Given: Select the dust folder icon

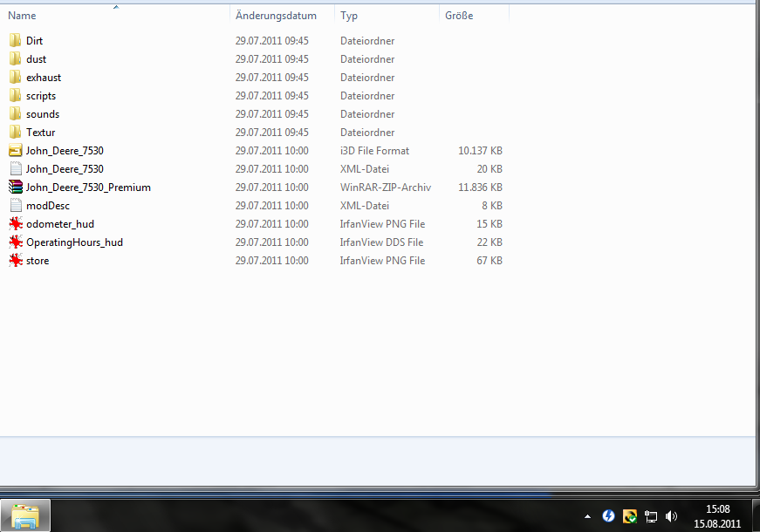Looking at the screenshot, I should click(x=15, y=59).
